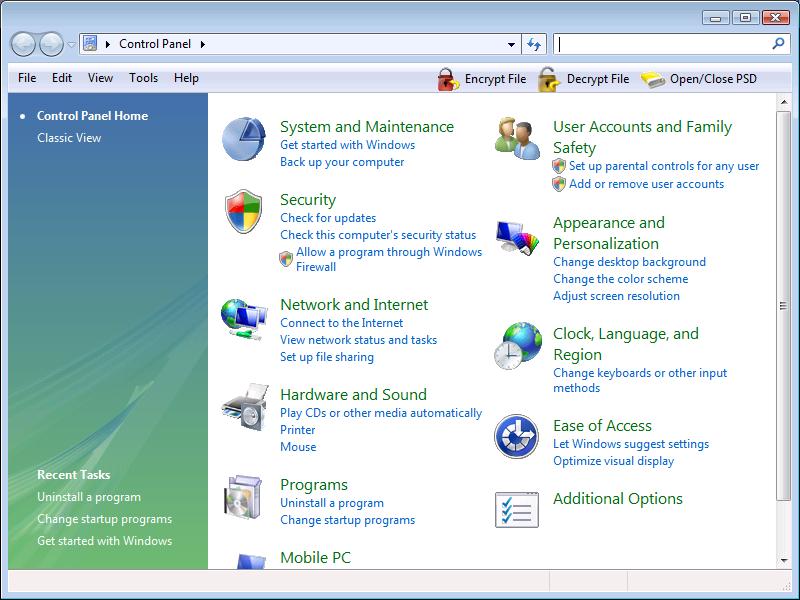Click the search magnifier icon
This screenshot has width=800, height=600.
point(778,44)
